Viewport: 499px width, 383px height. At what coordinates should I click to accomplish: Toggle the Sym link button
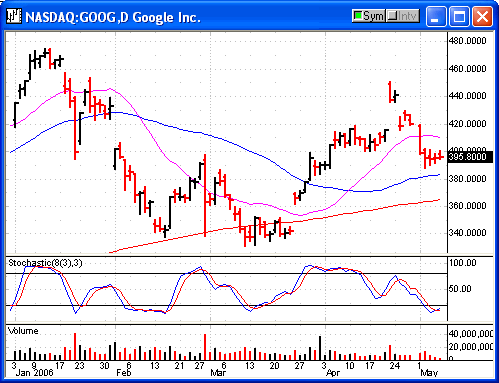369,16
